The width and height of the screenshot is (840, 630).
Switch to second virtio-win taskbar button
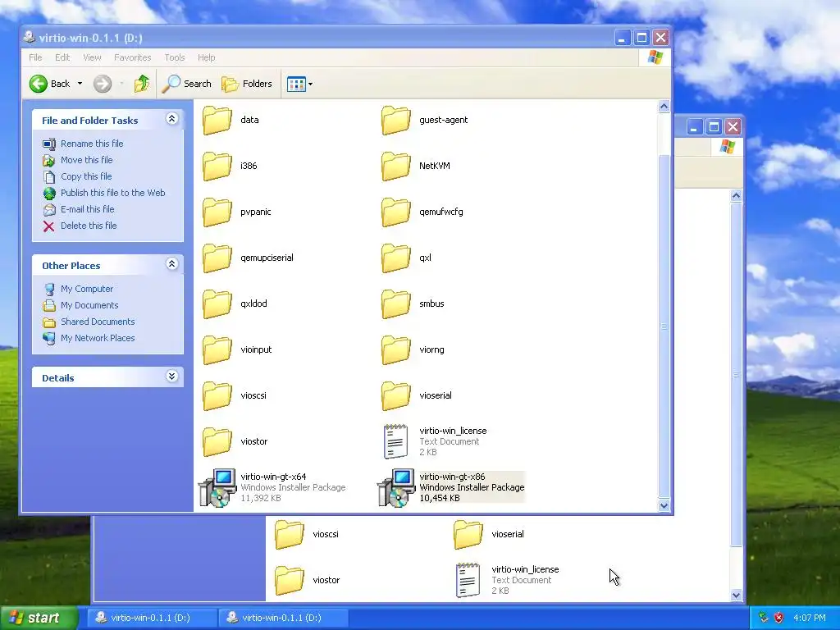(283, 618)
